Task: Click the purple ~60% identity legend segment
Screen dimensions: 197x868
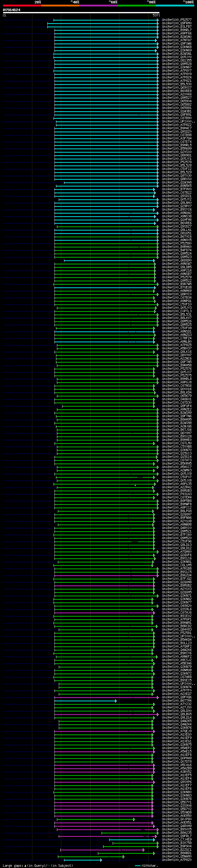Action: click(x=98, y=6)
